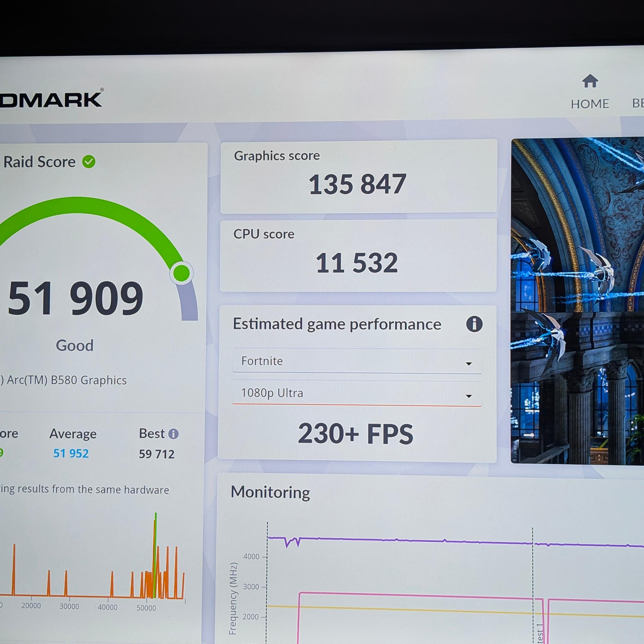
Task: Click the results from the same hardware text
Action: 93,489
